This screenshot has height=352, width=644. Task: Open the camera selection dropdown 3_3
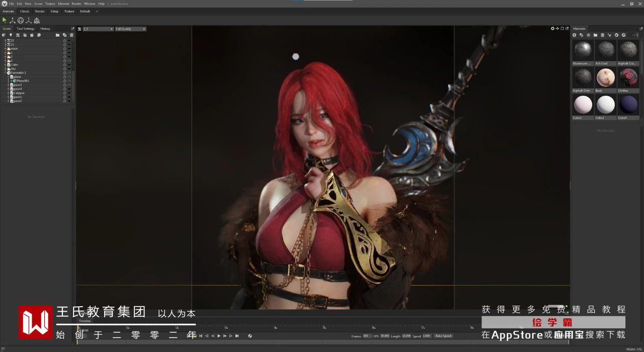tap(98, 29)
